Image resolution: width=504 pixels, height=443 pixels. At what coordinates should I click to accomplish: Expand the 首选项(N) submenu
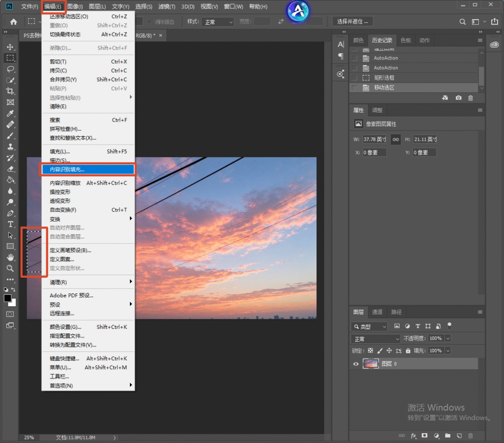(88, 385)
